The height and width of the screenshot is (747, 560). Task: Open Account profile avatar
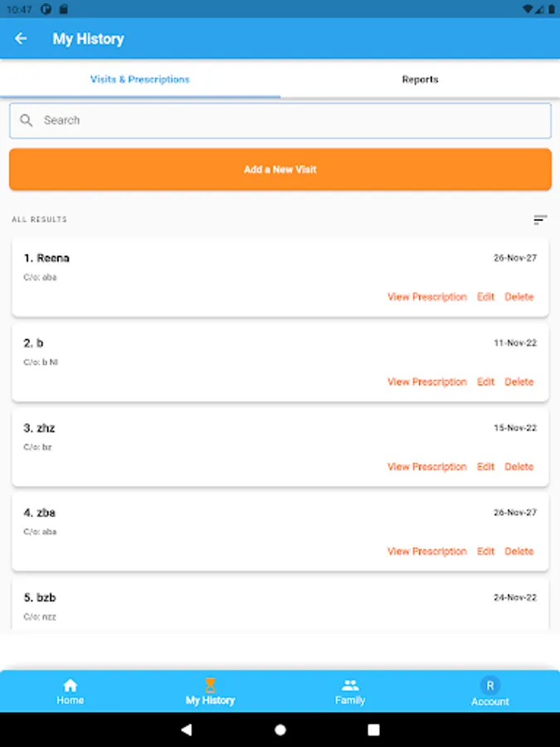tap(490, 685)
